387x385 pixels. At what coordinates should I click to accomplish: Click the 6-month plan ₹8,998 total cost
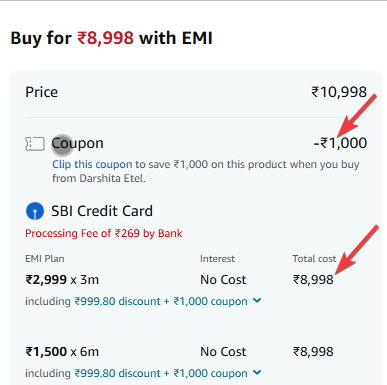tap(313, 352)
